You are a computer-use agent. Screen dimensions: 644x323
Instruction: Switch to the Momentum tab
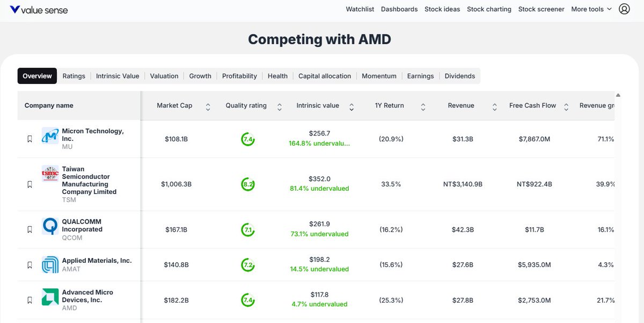click(x=379, y=76)
